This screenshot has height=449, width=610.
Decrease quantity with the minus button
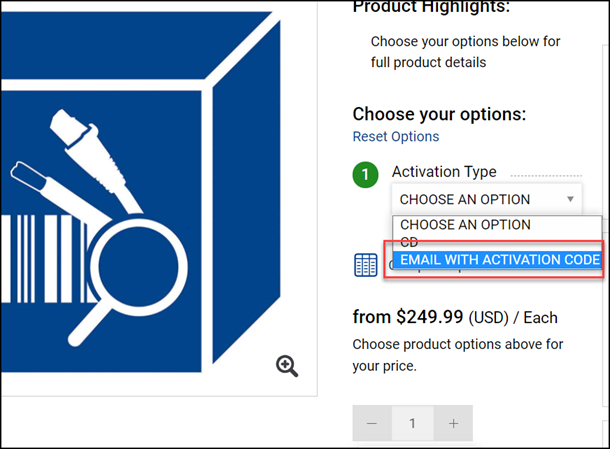372,424
